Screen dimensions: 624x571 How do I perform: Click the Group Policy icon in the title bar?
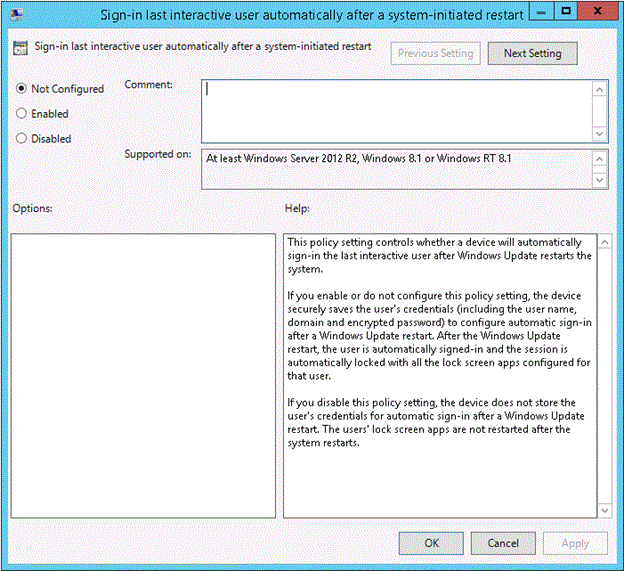tap(17, 15)
